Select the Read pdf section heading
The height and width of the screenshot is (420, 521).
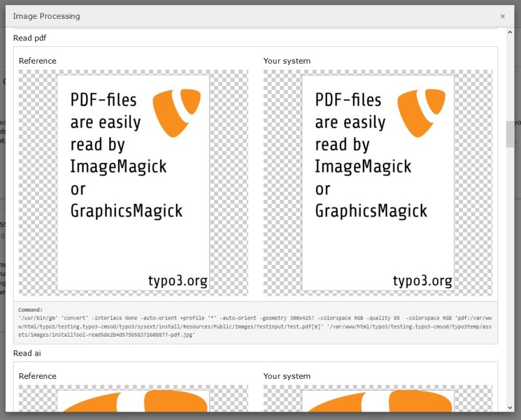29,38
